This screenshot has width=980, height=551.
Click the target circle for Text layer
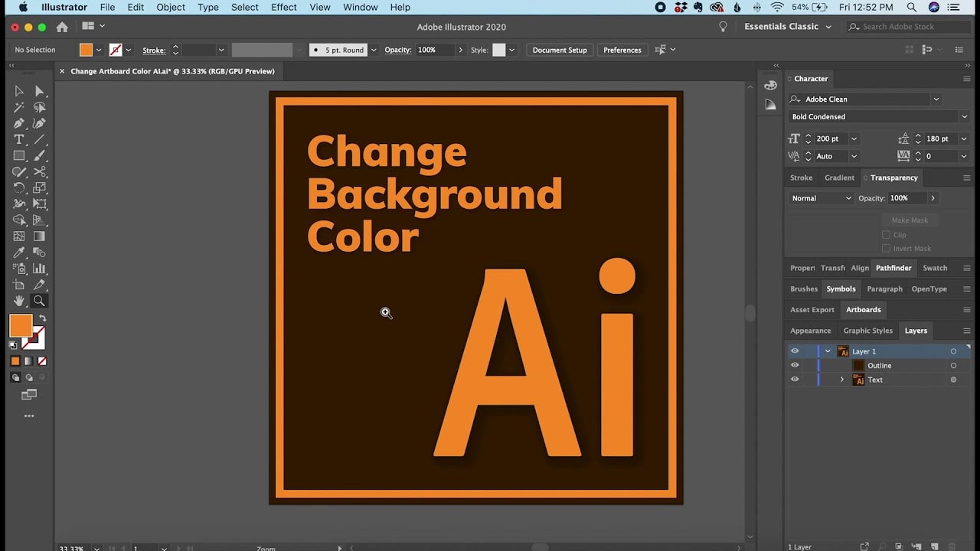(953, 380)
